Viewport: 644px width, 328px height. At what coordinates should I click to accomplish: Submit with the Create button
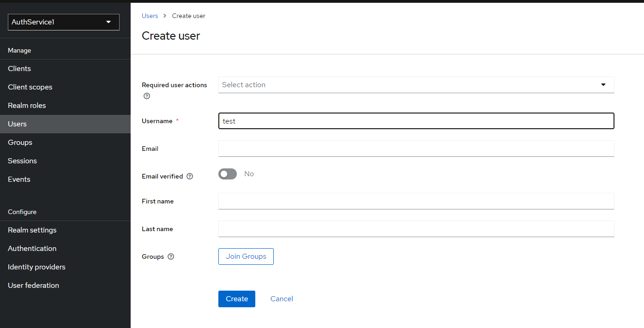pos(236,298)
